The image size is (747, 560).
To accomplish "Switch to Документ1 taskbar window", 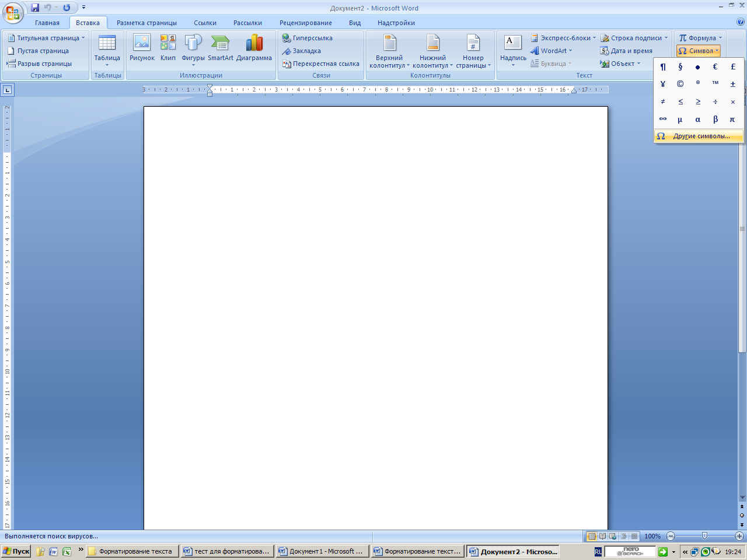I will [x=322, y=551].
